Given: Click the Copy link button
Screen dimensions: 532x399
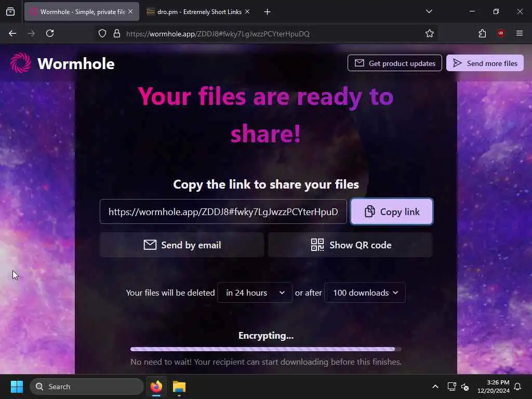Looking at the screenshot, I should (x=392, y=212).
